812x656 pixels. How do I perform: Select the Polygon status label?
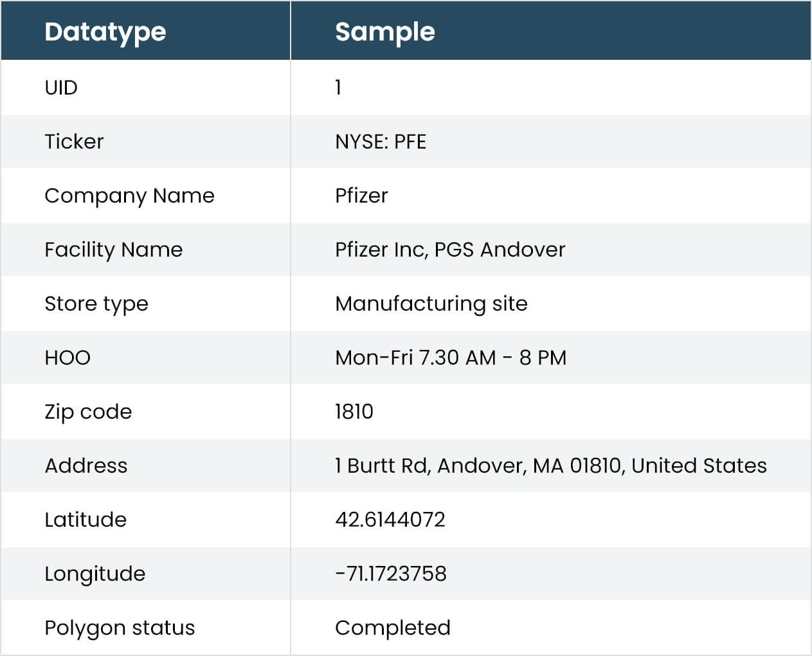point(120,628)
